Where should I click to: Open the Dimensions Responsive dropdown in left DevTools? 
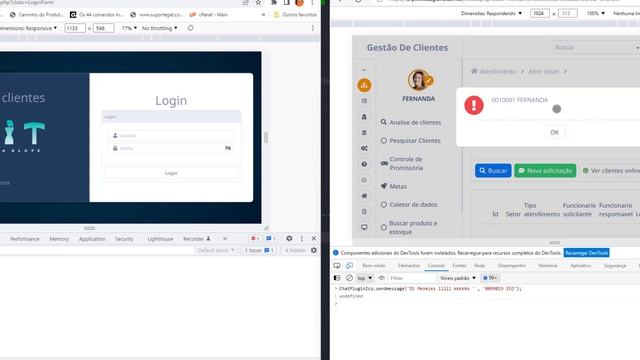click(29, 28)
